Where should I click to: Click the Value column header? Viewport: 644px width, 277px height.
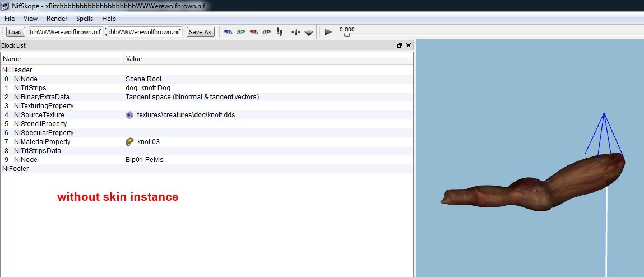(x=268, y=59)
